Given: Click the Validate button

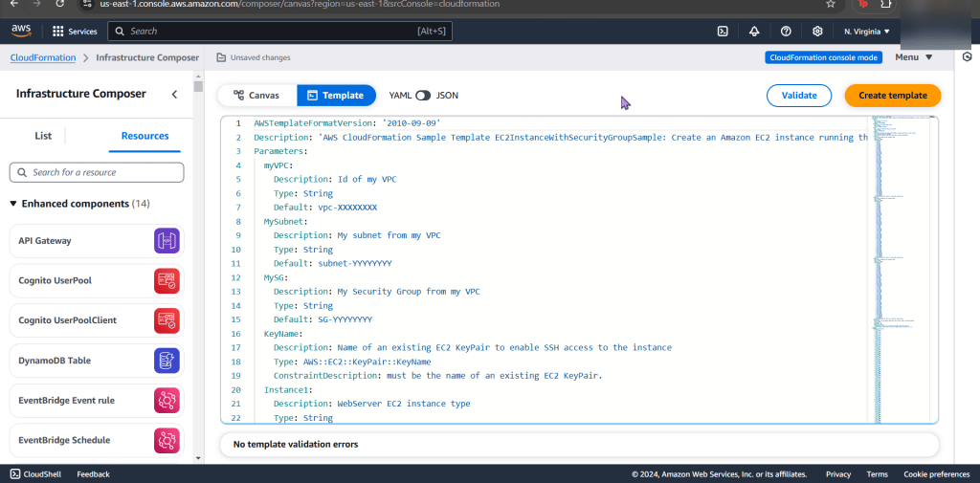Looking at the screenshot, I should pyautogui.click(x=799, y=96).
